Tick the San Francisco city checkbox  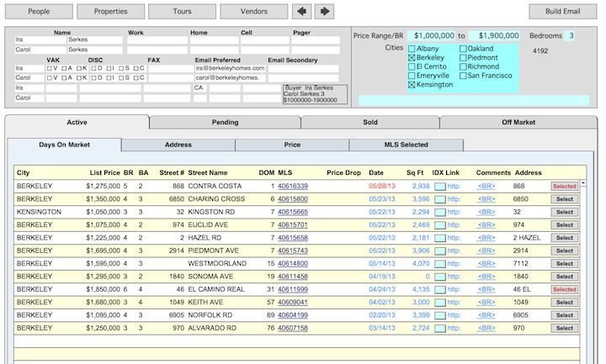pyautogui.click(x=464, y=76)
